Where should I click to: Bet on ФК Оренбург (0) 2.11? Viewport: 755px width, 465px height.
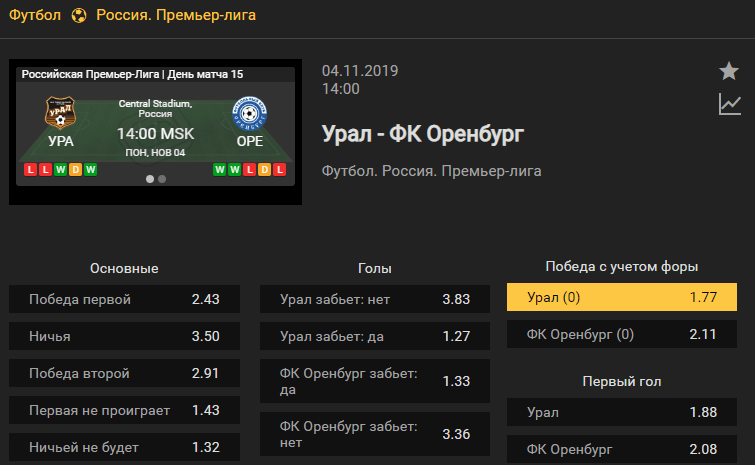click(x=622, y=334)
